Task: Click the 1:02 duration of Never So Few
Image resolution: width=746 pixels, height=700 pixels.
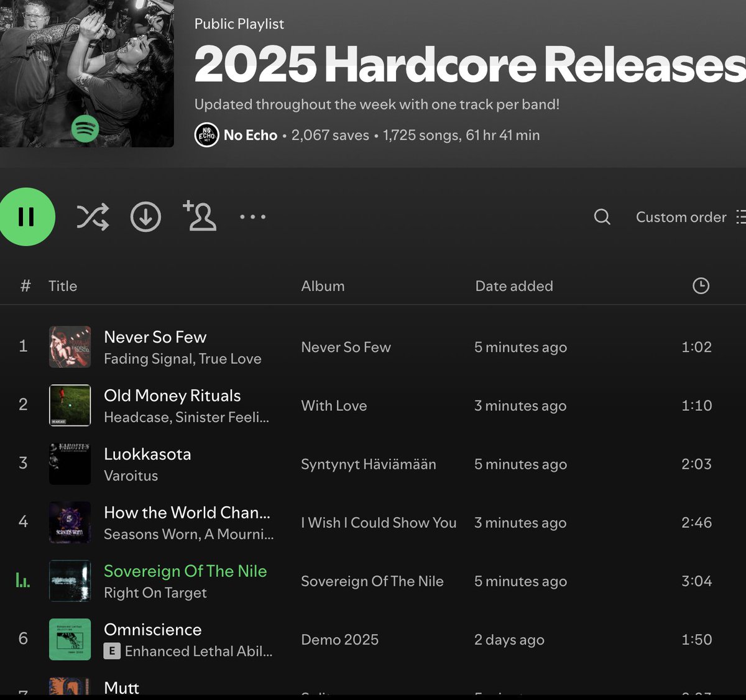Action: tap(696, 347)
